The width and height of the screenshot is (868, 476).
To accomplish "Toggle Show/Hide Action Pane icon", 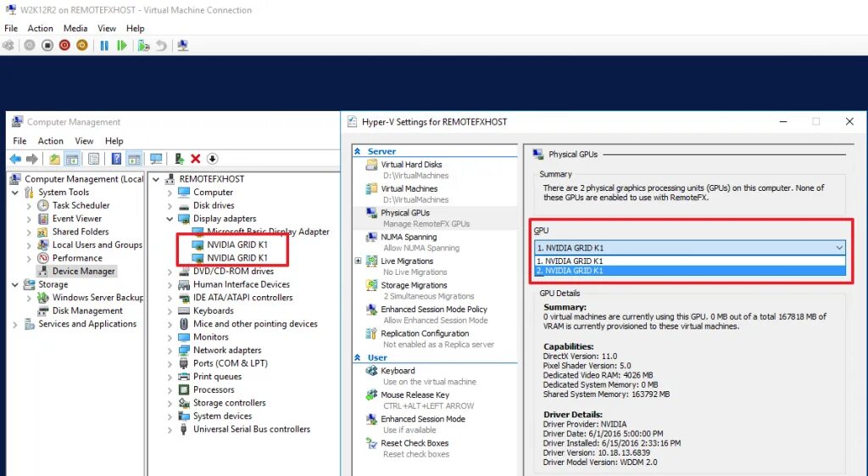I will click(x=134, y=159).
